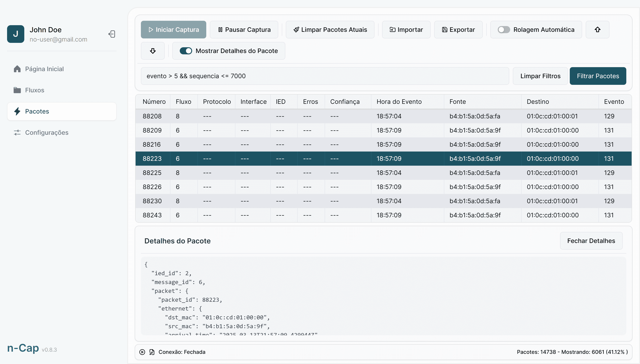This screenshot has width=640, height=364.
Task: Click the Importar button
Action: [406, 30]
